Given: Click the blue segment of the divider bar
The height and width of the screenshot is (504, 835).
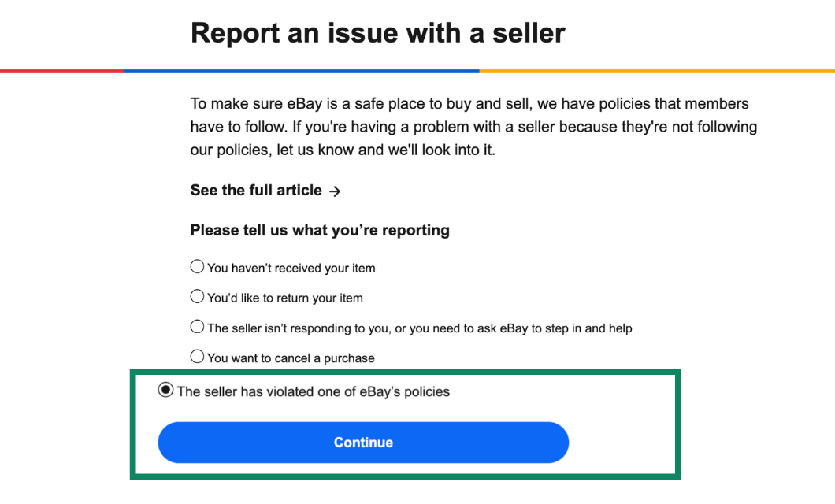Looking at the screenshot, I should pyautogui.click(x=303, y=70).
